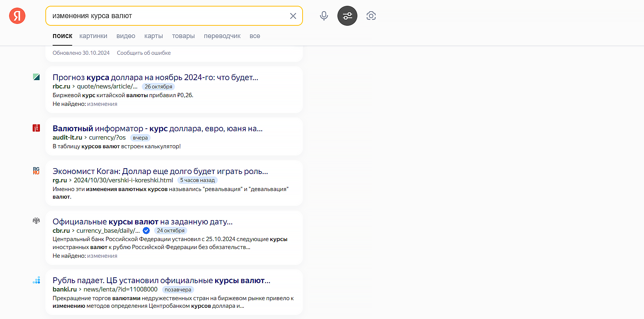
Task: Click snippet В таблицу курсов валют встроен калькулятор
Action: 116,146
